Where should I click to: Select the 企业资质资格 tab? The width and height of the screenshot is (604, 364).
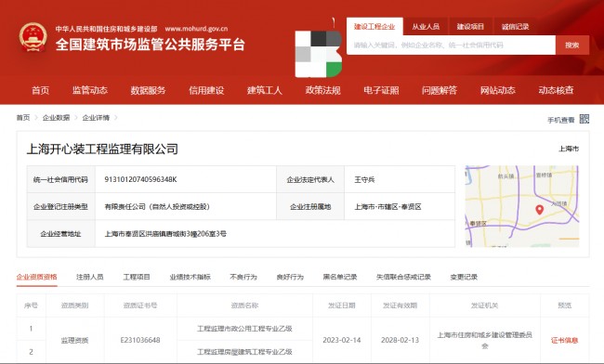(x=36, y=277)
